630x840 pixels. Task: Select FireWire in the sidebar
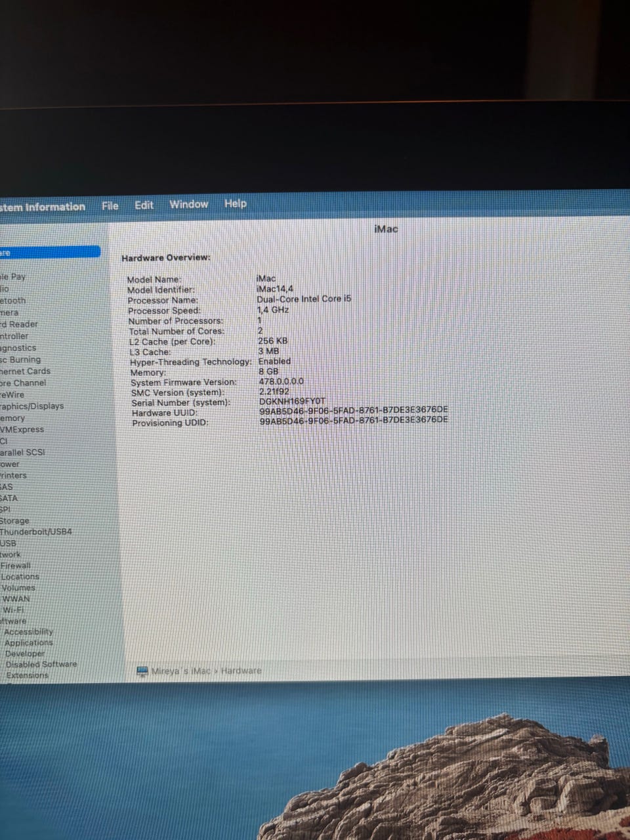click(12, 394)
